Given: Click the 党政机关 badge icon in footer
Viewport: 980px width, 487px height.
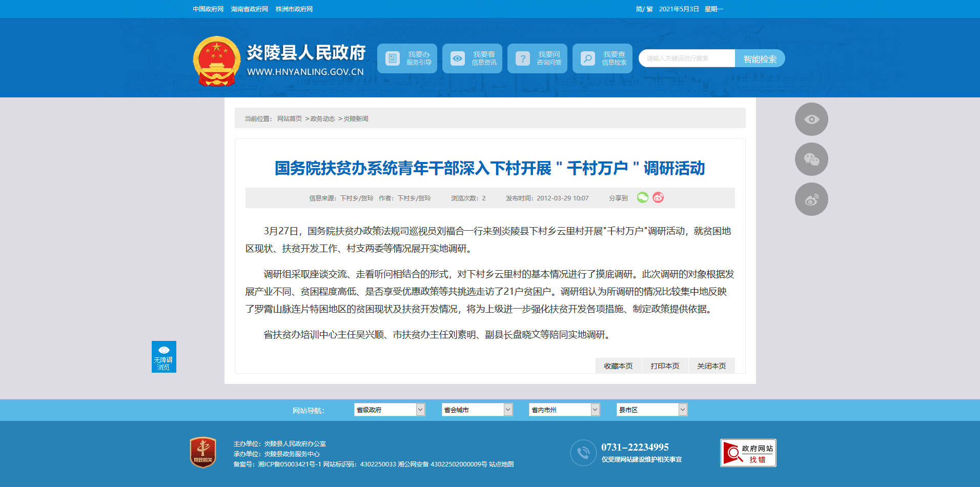Looking at the screenshot, I should point(203,452).
